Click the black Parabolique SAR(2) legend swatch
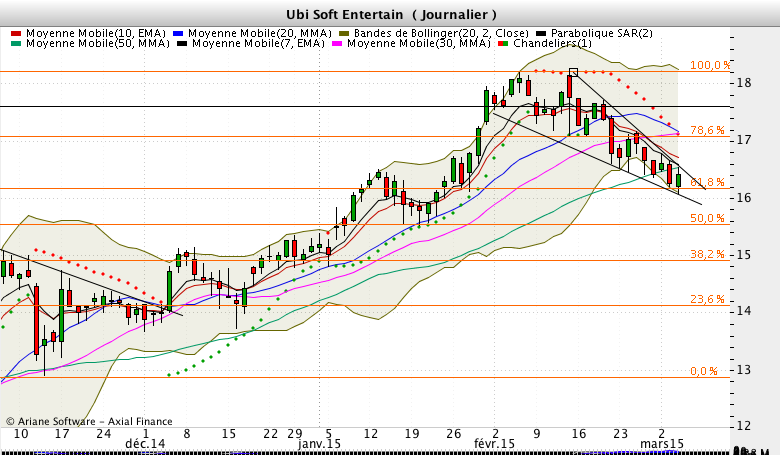This screenshot has width=780, height=455. tap(541, 34)
